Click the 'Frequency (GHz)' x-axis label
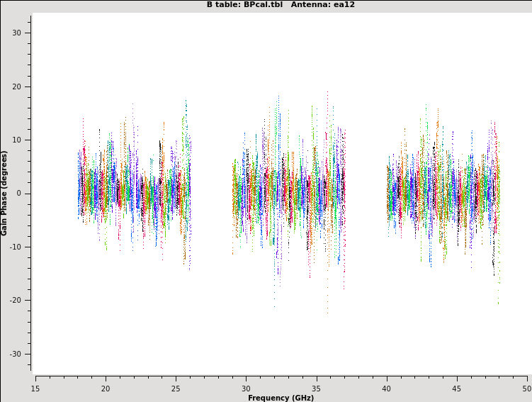 point(281,398)
